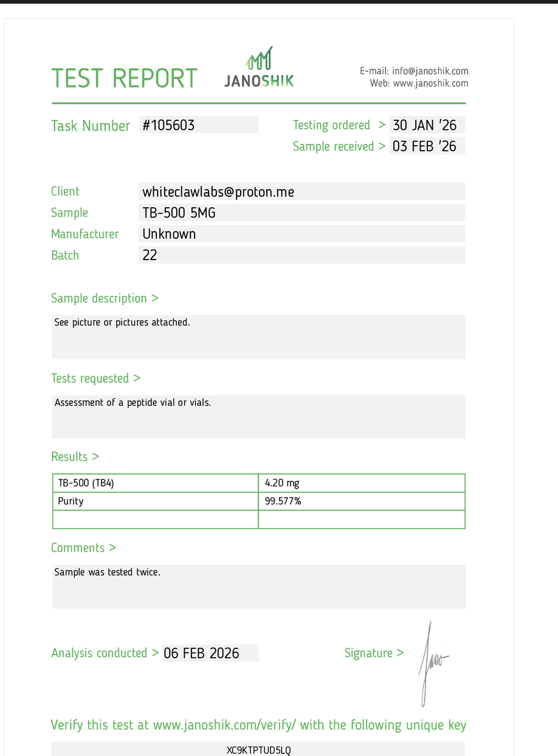Select the analysis date 06 FEB 2026

pos(210,653)
